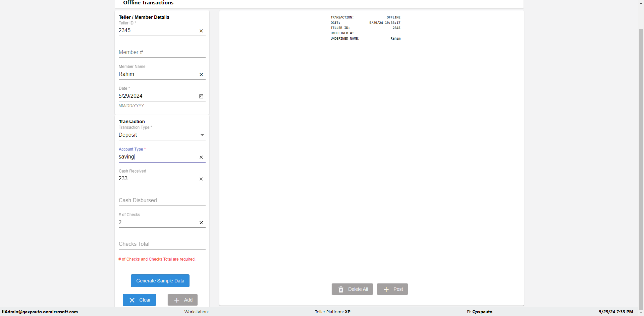Image resolution: width=644 pixels, height=316 pixels.
Task: Clear the Cash Received field with its X icon
Action: click(x=201, y=179)
